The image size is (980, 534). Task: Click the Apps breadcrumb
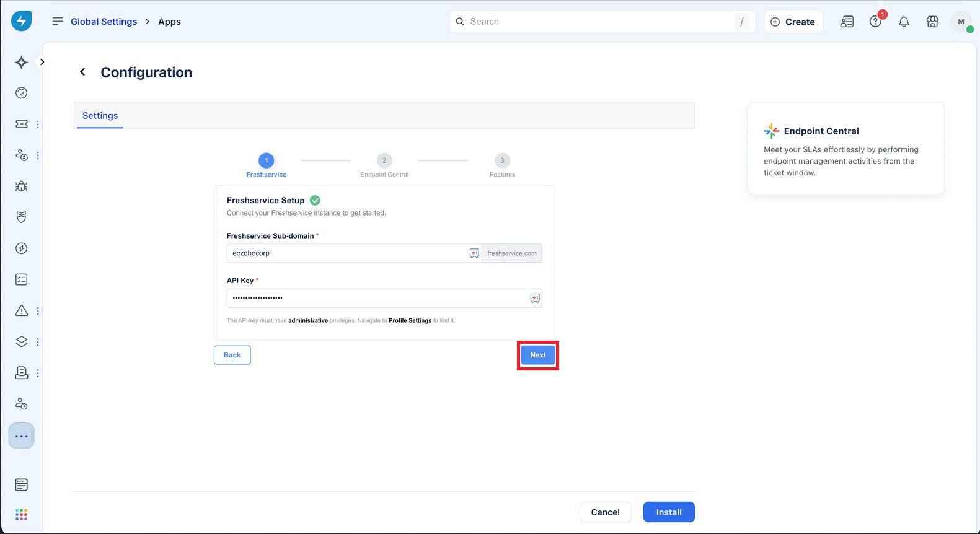click(169, 22)
